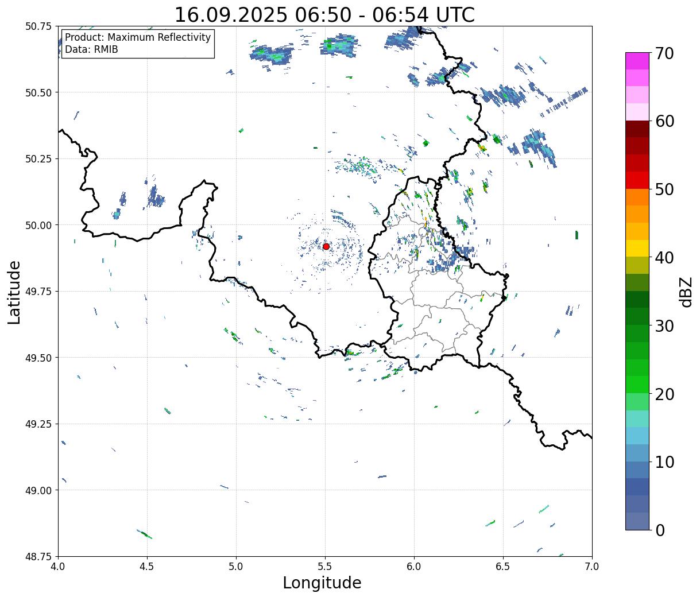Click the 70 tick label on colorbar
700x597 pixels.
tap(664, 53)
